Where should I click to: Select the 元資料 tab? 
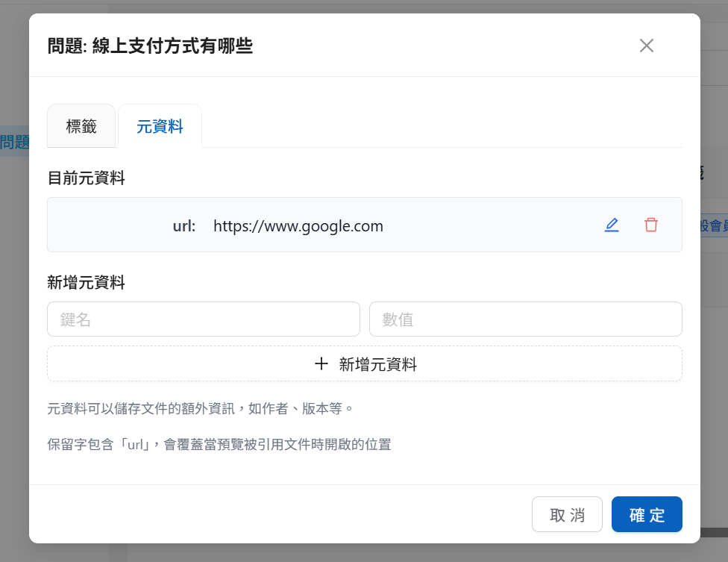160,126
